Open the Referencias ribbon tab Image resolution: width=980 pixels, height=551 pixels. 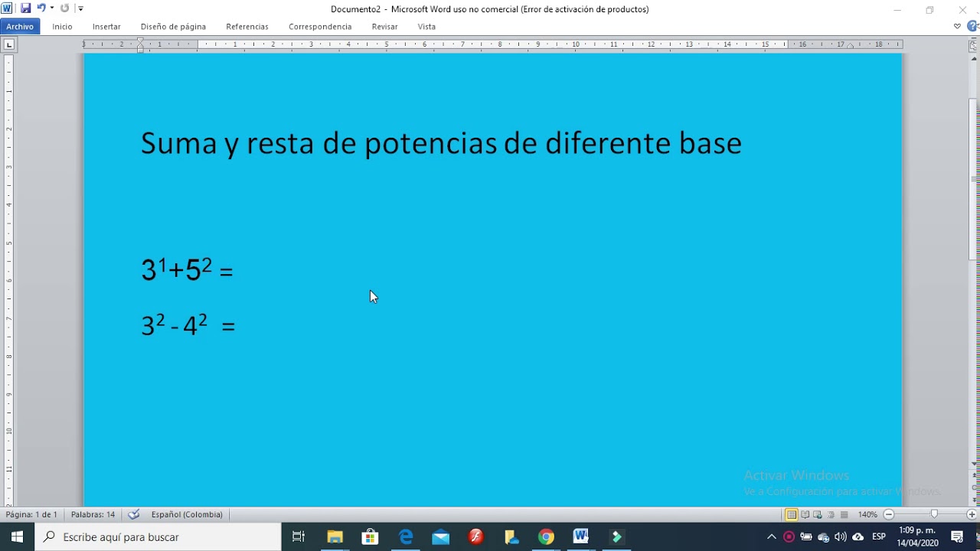pyautogui.click(x=247, y=26)
